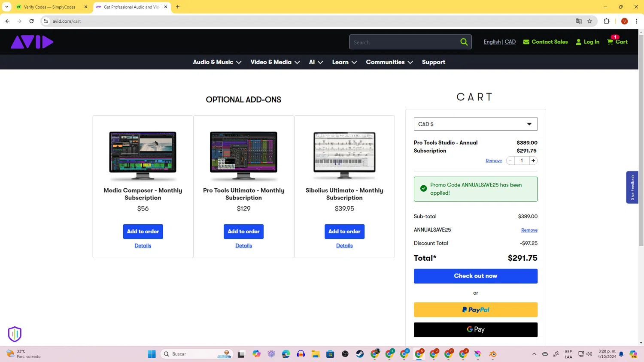The height and width of the screenshot is (362, 644).
Task: Click the Pro Tools Ultimate product thumbnail
Action: (x=243, y=156)
